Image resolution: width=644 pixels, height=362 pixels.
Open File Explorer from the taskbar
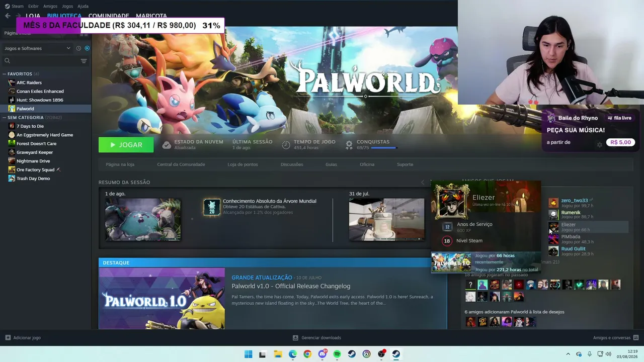278,354
